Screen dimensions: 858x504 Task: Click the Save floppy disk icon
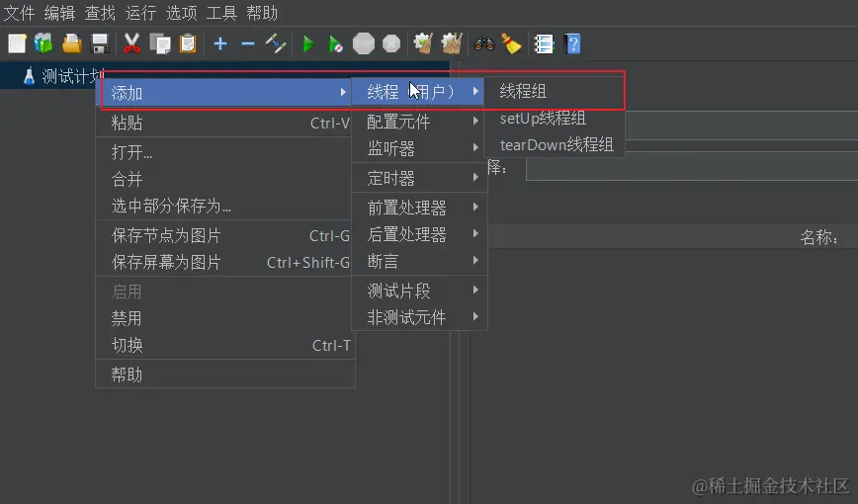point(100,43)
